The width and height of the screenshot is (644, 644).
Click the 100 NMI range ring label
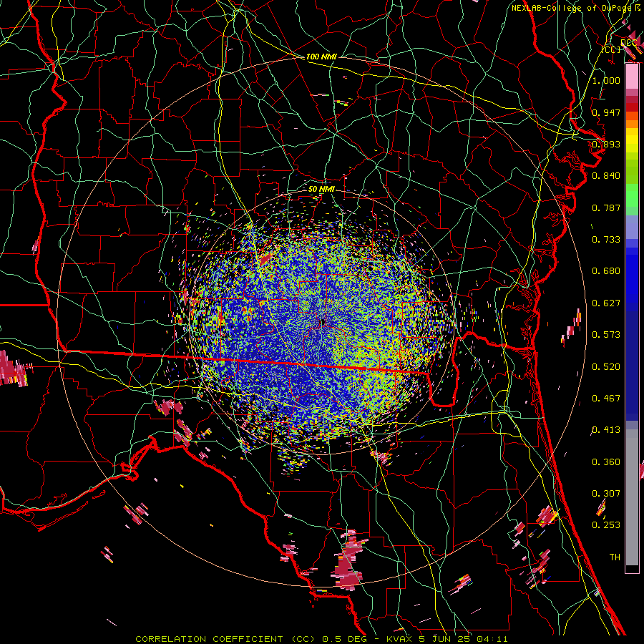[x=321, y=57]
